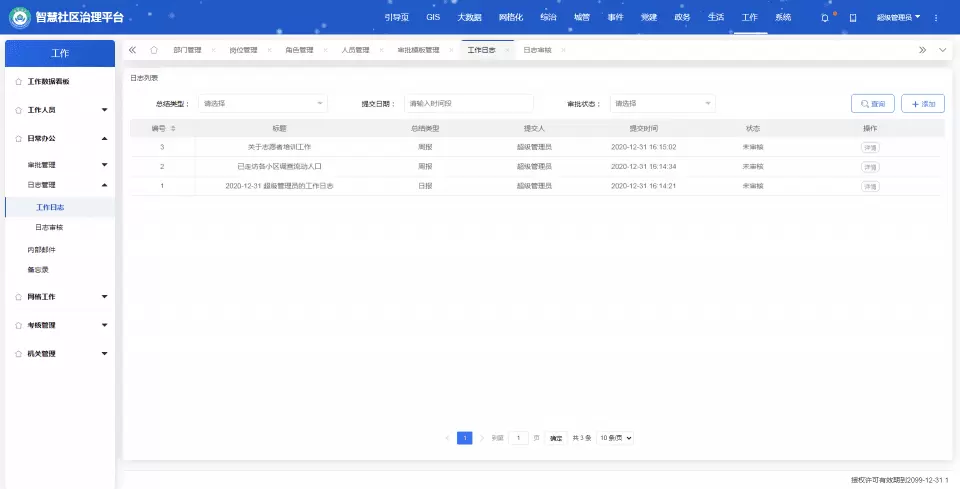Go to next page arrow in pagination
960x489 pixels.
[x=481, y=438]
